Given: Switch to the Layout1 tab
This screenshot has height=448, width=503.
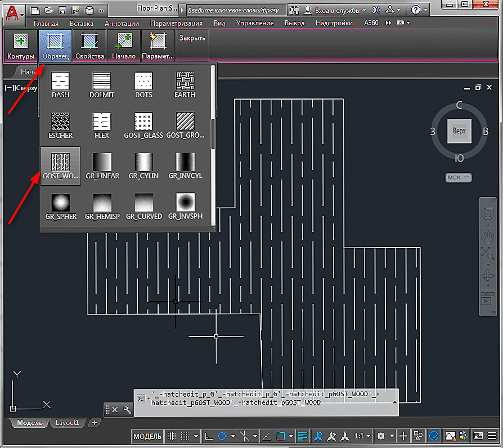Looking at the screenshot, I should click(x=67, y=423).
